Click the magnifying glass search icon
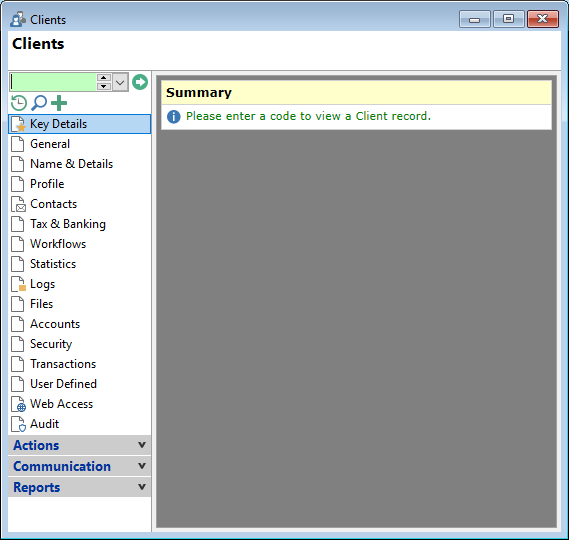This screenshot has width=569, height=540. [39, 103]
